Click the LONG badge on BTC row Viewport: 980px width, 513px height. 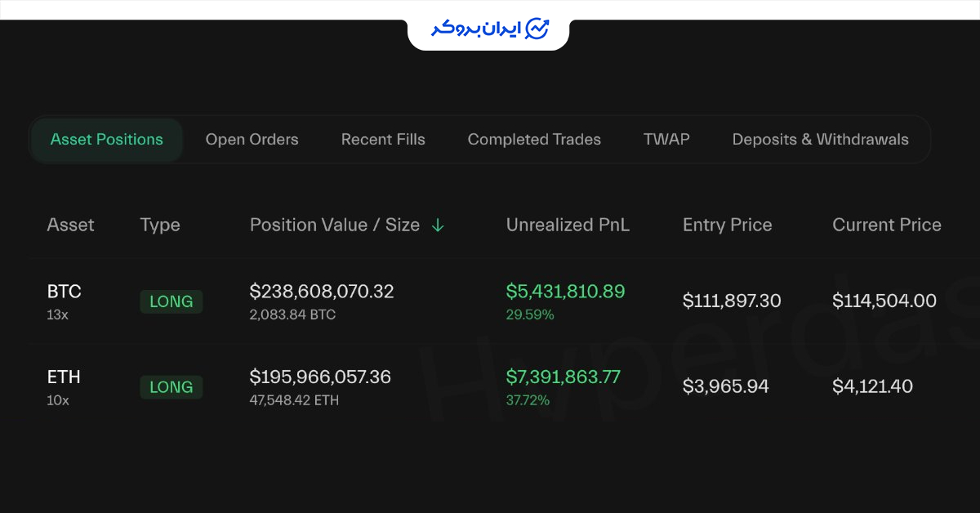pyautogui.click(x=171, y=301)
